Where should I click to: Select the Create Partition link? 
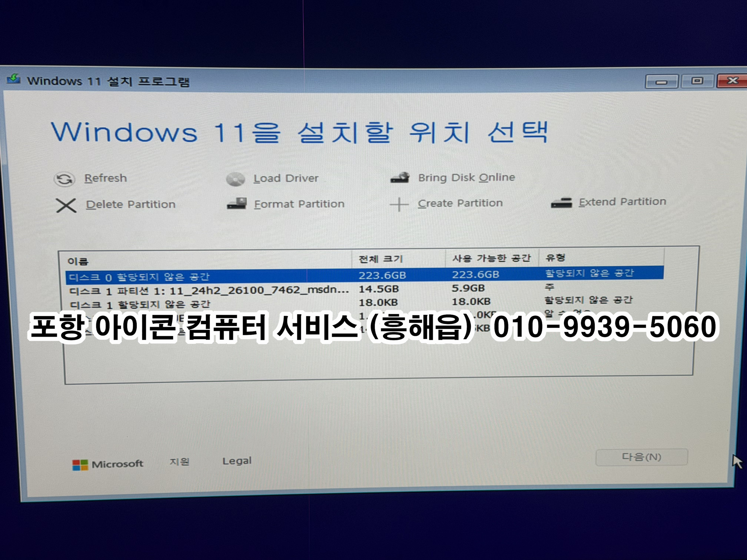(460, 203)
